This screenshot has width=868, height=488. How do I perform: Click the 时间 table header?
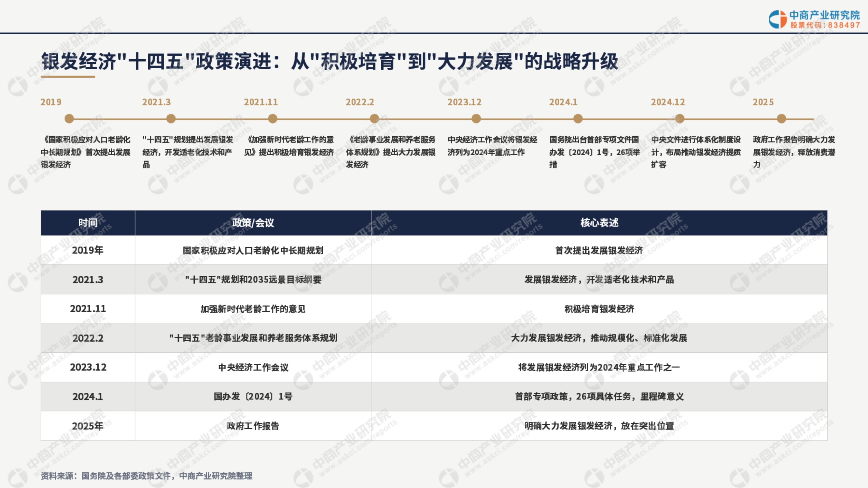pos(88,223)
